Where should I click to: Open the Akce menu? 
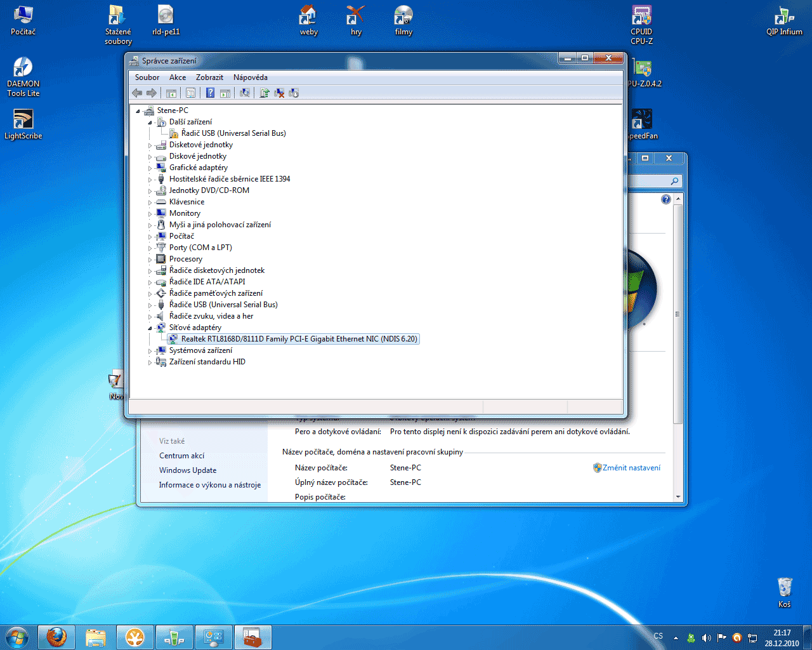pyautogui.click(x=178, y=77)
